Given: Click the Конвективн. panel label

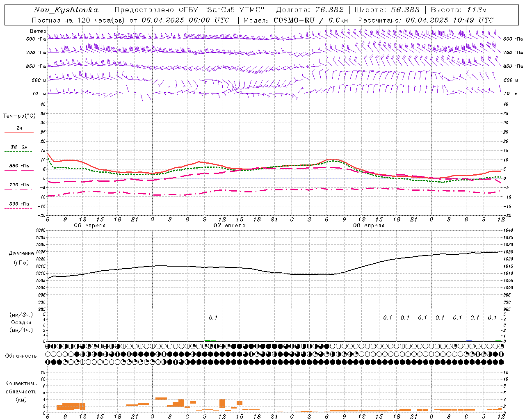Looking at the screenshot, I should click(x=21, y=383).
